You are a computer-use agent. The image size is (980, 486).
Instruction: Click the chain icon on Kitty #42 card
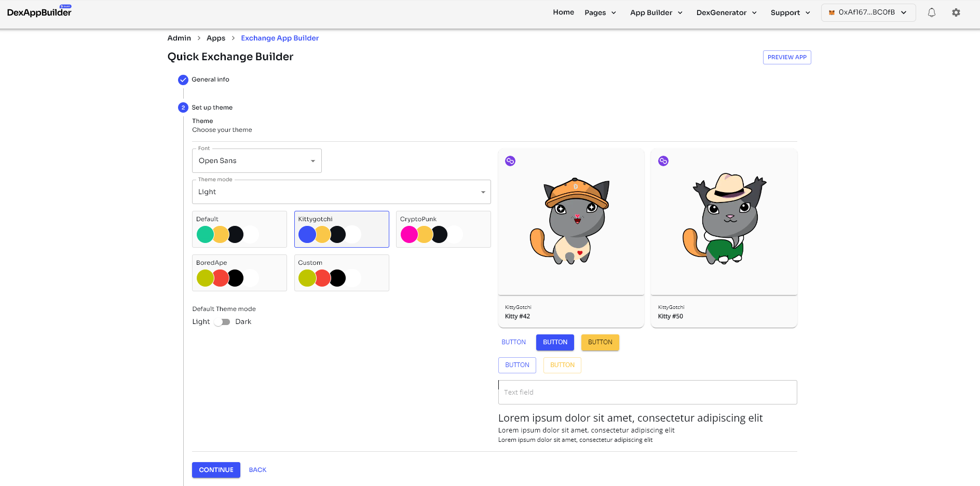coord(510,161)
